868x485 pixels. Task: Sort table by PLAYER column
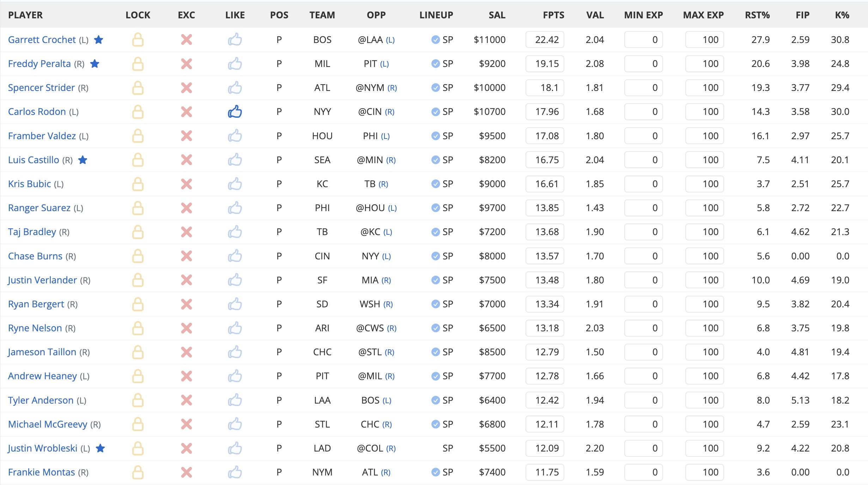pos(25,15)
